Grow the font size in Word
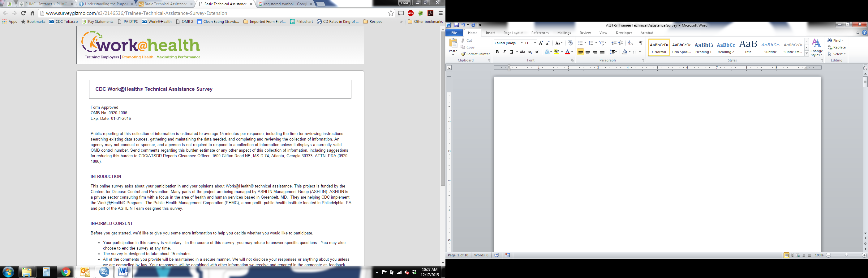Screen dimensions: 868x278 click(x=541, y=43)
